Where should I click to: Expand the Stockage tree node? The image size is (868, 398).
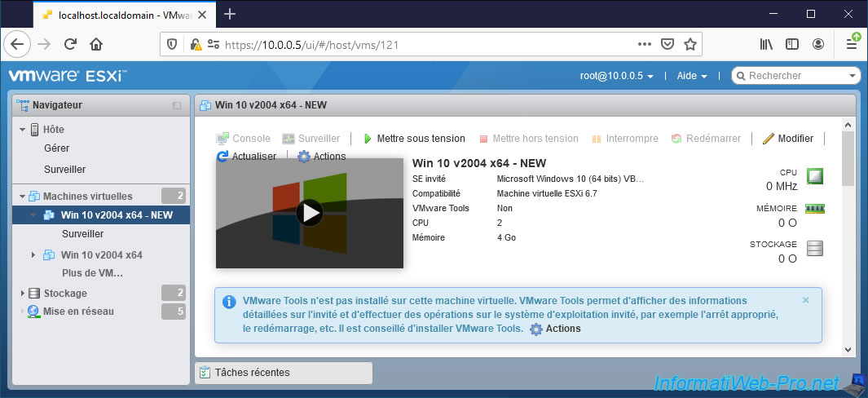tap(23, 294)
